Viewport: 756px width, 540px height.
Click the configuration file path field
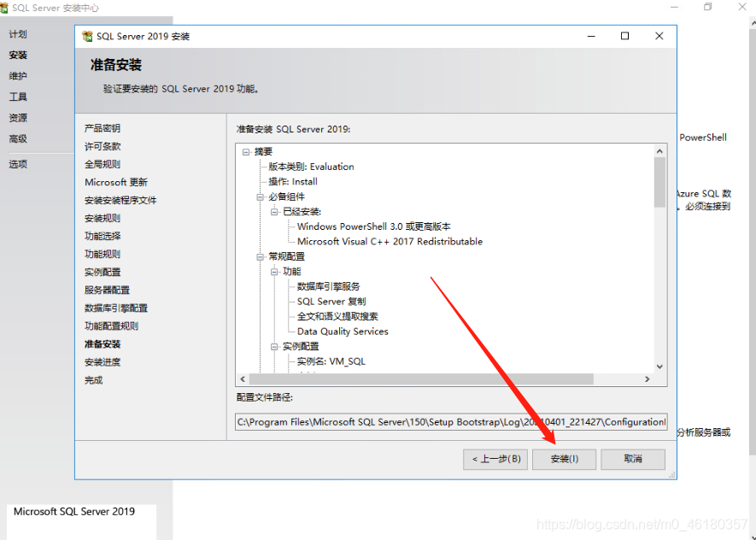pos(451,422)
